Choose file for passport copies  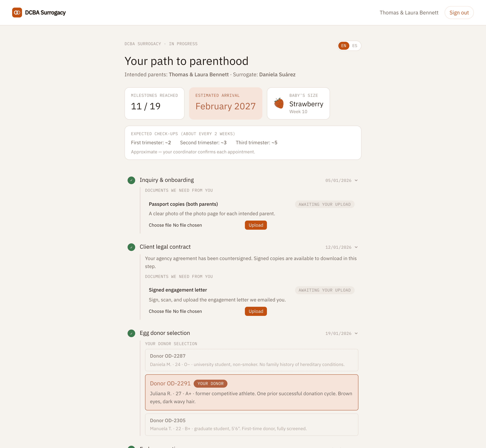click(x=160, y=225)
